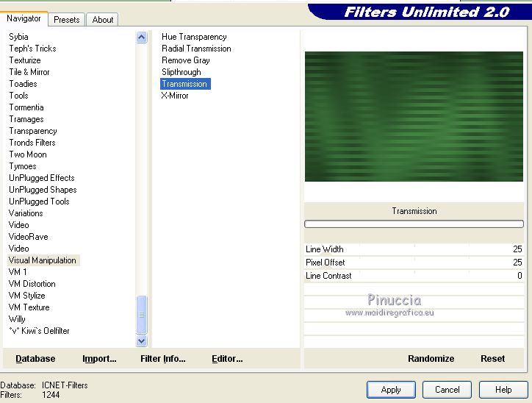Image resolution: width=532 pixels, height=403 pixels.
Task: Choose the Remove Gray filter
Action: 186,60
